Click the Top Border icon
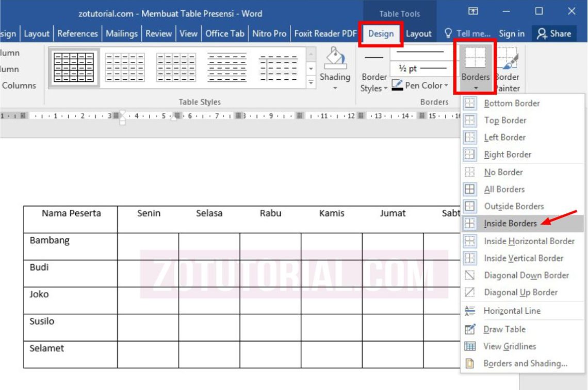Viewport: 588px width, 390px height. [469, 120]
